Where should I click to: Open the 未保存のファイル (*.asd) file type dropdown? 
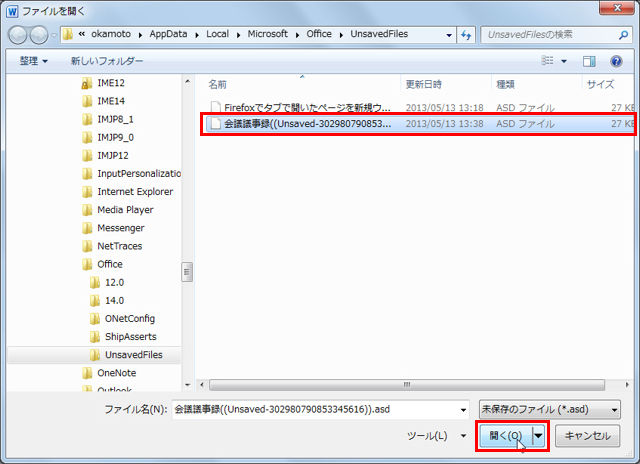coord(549,409)
